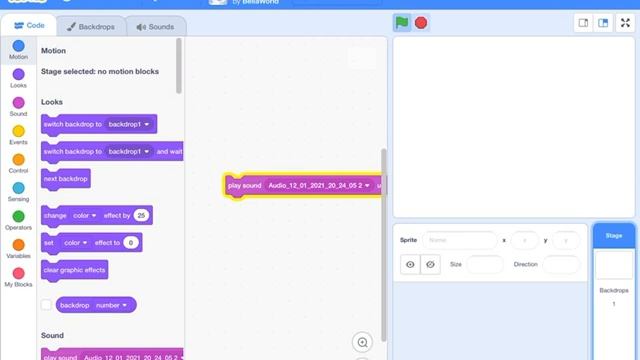640x360 pixels.
Task: Open color dropdown in change effect block
Action: tap(84, 216)
